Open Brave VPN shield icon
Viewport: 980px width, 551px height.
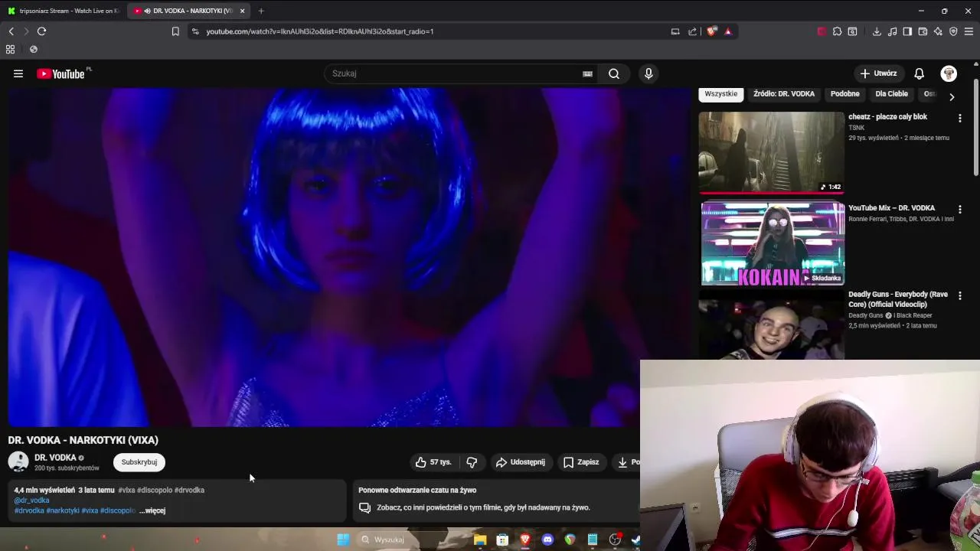click(953, 31)
